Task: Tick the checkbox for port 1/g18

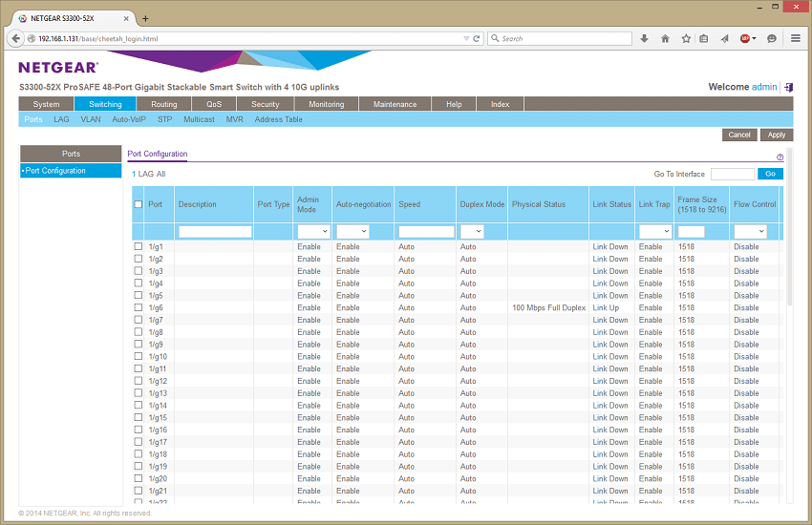Action: (139, 454)
